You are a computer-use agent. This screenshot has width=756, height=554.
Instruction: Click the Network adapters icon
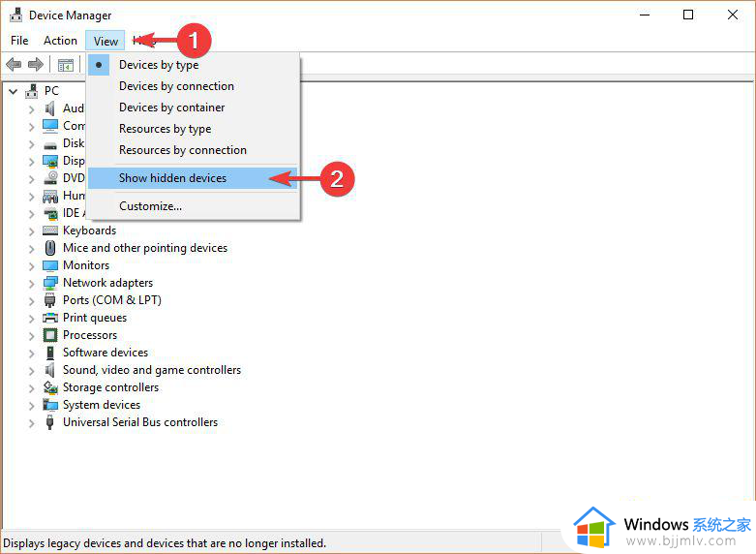(x=50, y=283)
